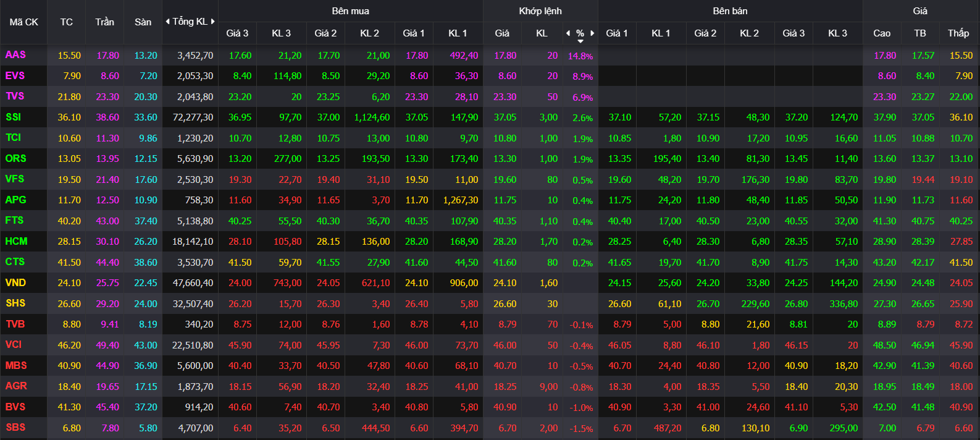Click Cao column header
Image resolution: width=980 pixels, height=440 pixels.
tap(882, 33)
